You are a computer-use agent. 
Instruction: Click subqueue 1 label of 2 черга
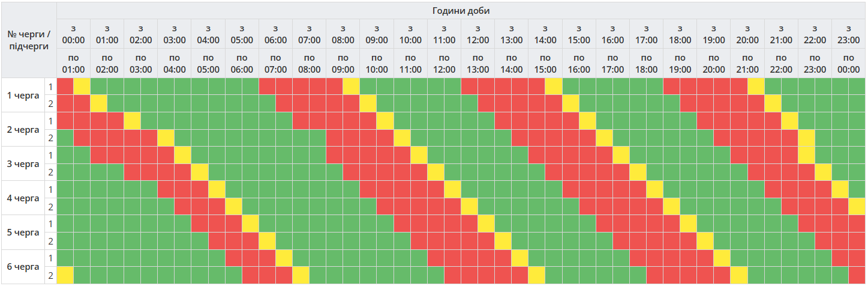click(51, 121)
